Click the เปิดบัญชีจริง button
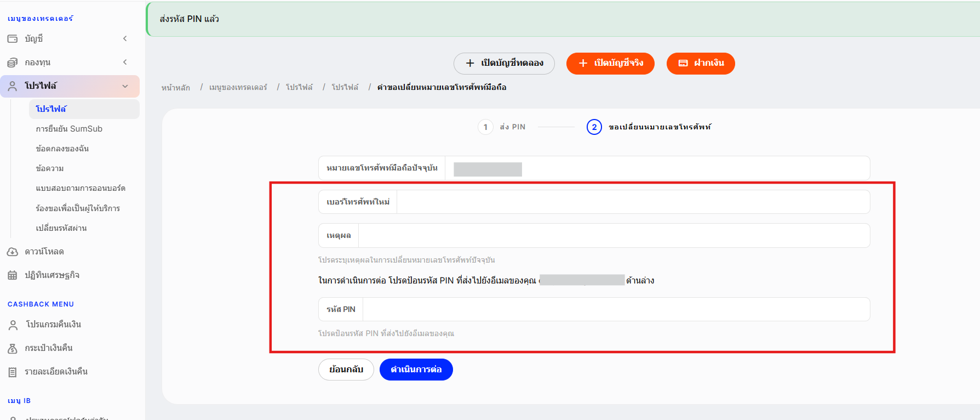The height and width of the screenshot is (420, 980). tap(611, 63)
